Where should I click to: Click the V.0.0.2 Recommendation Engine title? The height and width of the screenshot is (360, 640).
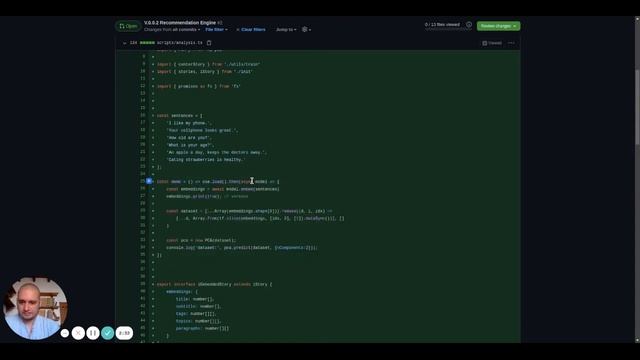(180, 23)
